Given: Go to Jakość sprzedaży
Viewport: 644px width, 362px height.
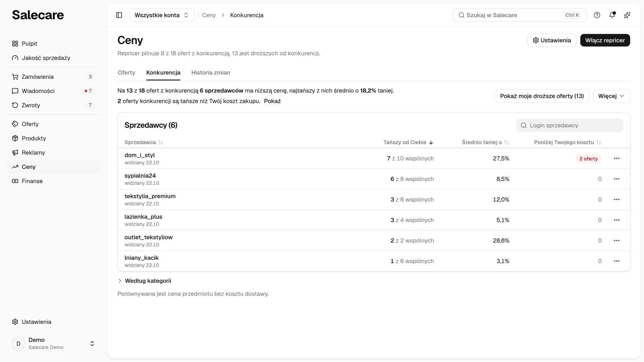Looking at the screenshot, I should (54, 58).
